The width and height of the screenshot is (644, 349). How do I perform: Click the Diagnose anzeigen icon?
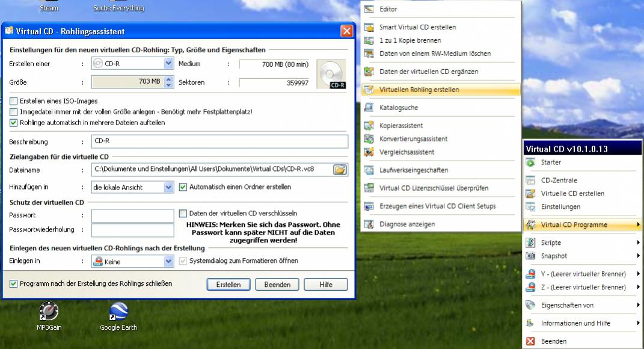point(369,224)
